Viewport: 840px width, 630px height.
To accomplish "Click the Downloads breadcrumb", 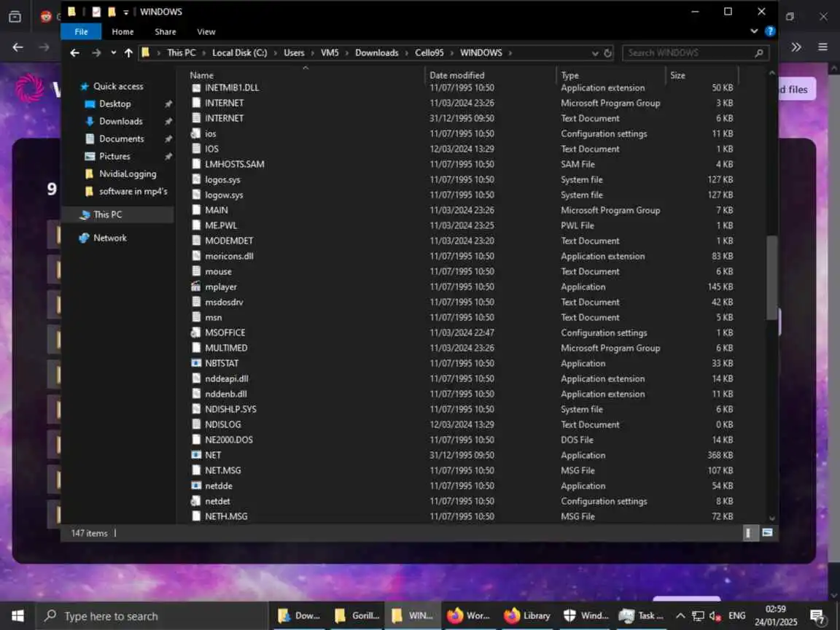I will pos(376,52).
